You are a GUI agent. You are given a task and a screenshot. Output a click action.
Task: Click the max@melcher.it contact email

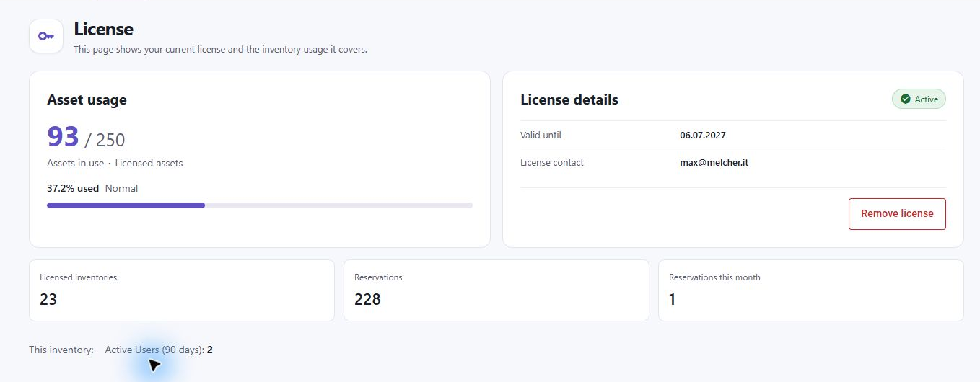[x=714, y=162]
